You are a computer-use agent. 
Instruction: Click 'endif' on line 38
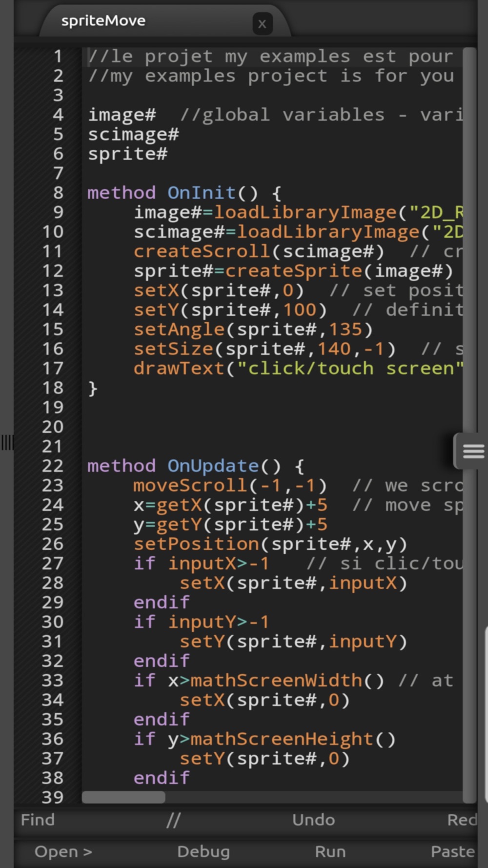coord(162,778)
